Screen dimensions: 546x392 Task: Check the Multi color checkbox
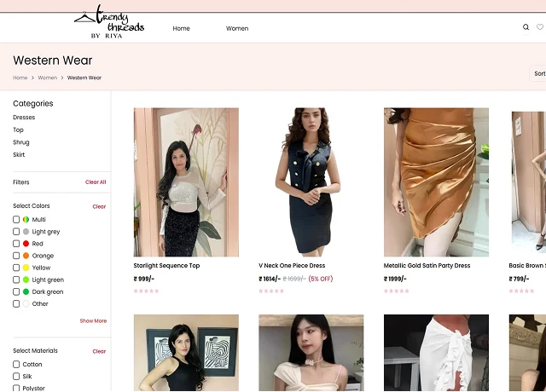[x=16, y=220]
